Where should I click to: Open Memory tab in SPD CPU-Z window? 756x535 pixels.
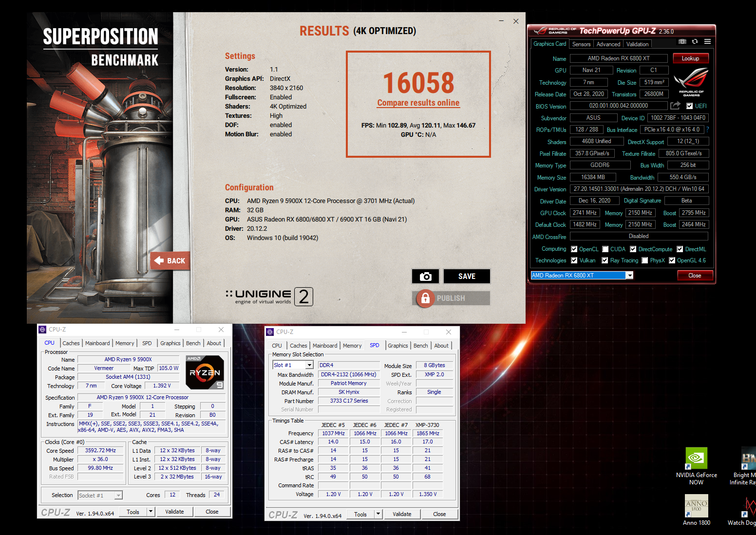click(x=352, y=346)
